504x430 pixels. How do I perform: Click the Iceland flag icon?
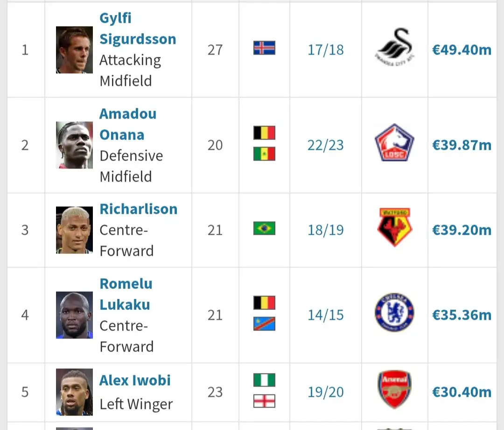[x=264, y=48]
